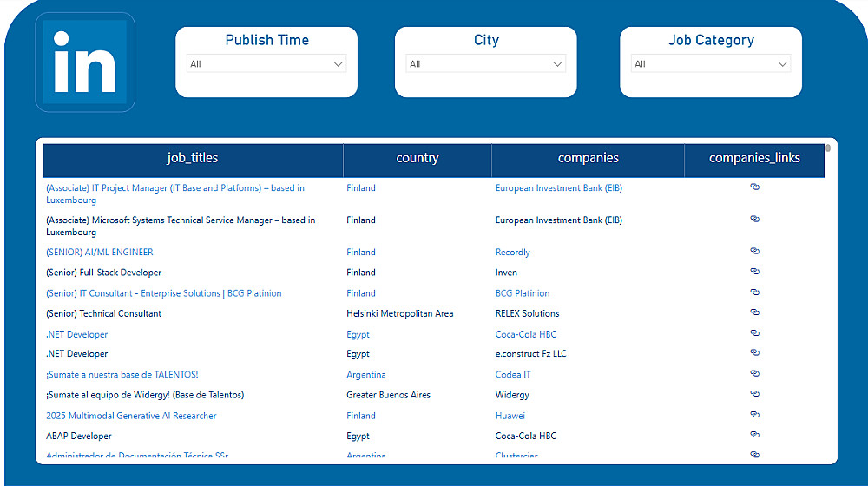The image size is (868, 486).
Task: Open link icon in the BCG Platinion row
Action: (754, 292)
